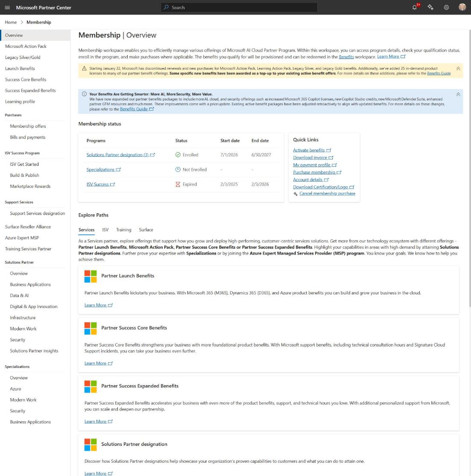This screenshot has width=471, height=476.
Task: Switch to the Surface tab
Action: tap(146, 230)
